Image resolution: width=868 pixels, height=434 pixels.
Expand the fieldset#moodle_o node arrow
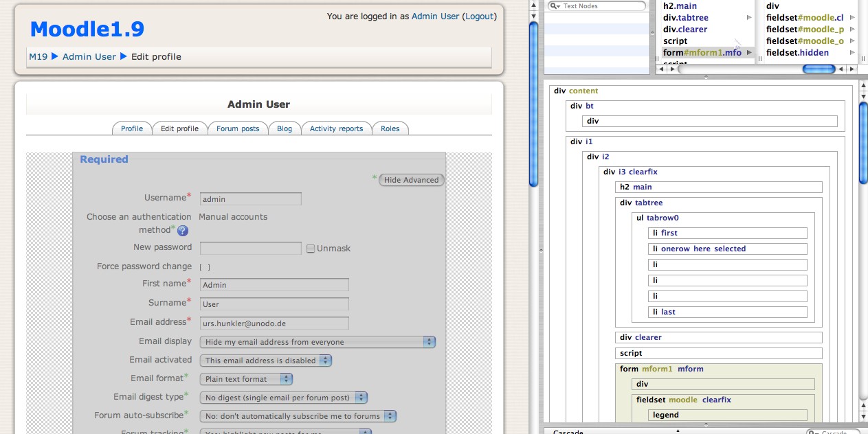852,41
